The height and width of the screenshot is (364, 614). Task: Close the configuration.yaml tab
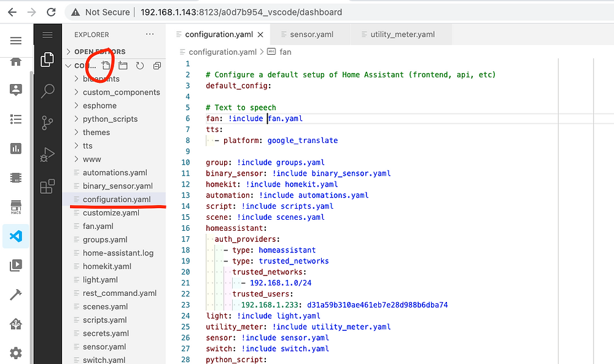260,34
